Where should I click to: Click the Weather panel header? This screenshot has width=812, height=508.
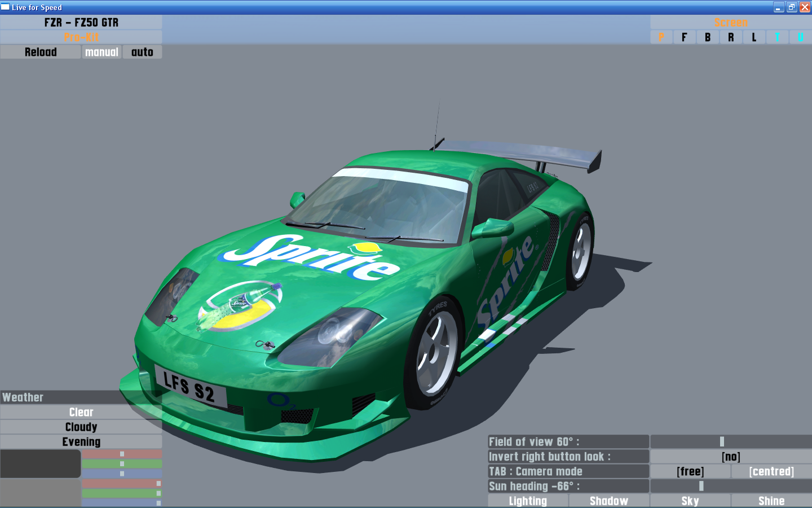coord(81,397)
